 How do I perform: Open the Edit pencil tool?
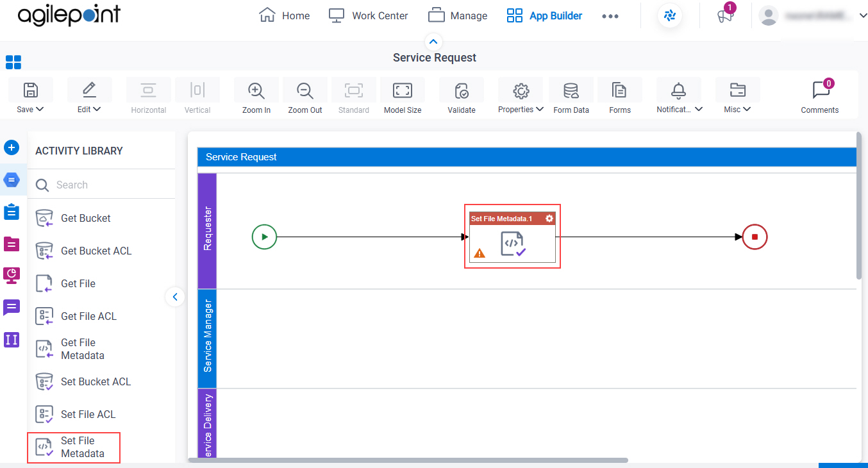89,90
